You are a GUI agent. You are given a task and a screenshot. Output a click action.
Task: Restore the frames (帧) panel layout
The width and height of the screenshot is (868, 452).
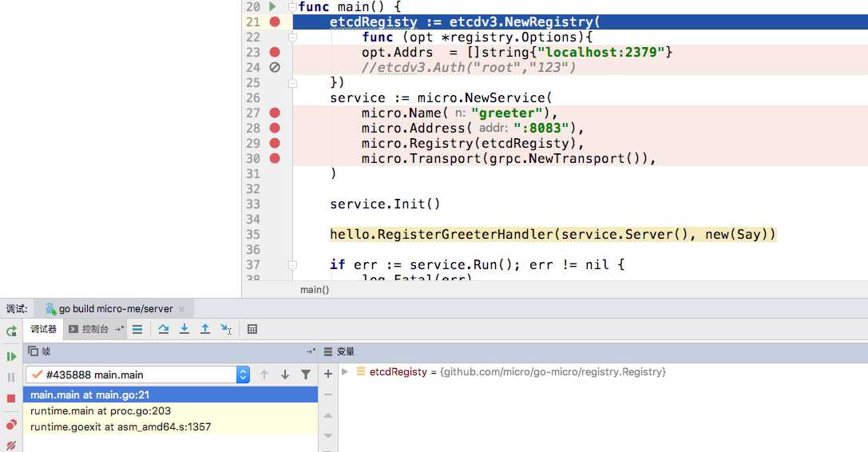click(311, 351)
